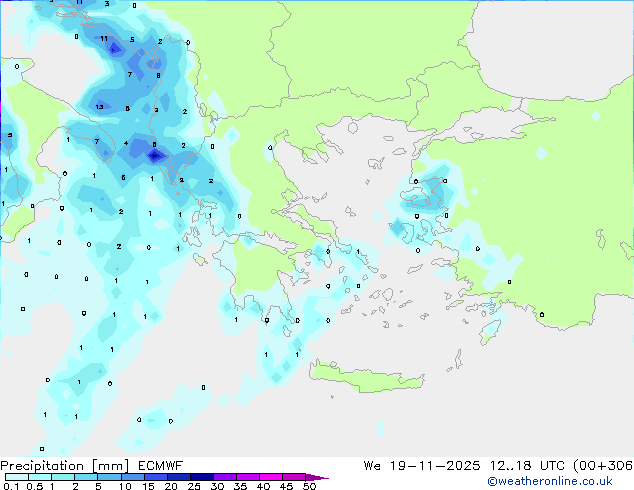The height and width of the screenshot is (490, 634).
Task: Click the 0.5–1 mm legend swatch
Action: [40, 477]
